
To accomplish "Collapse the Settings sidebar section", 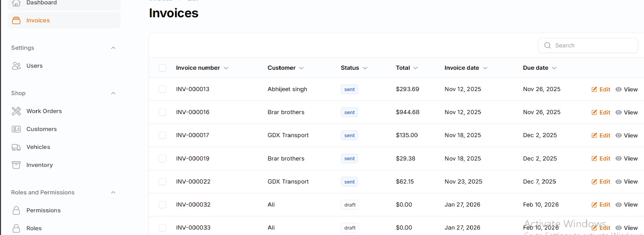I will coord(113,48).
